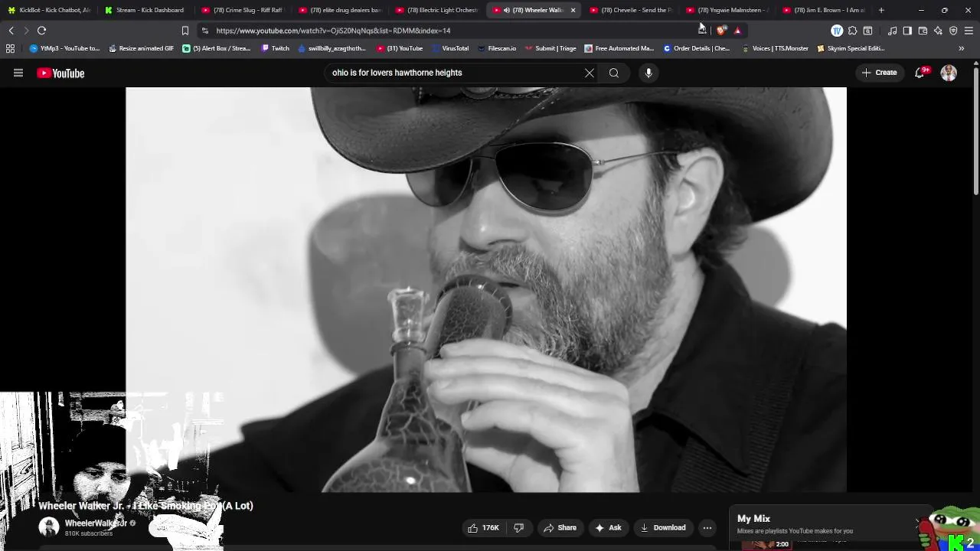Clear the YouTube search field text

590,73
